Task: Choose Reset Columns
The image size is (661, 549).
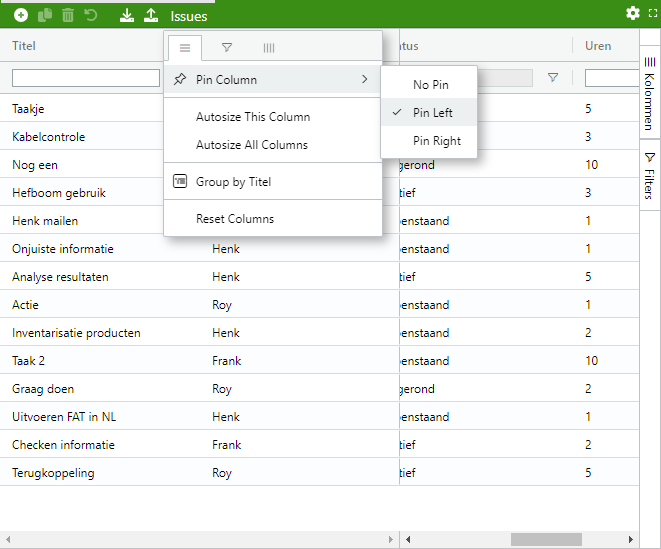Action: 273,219
